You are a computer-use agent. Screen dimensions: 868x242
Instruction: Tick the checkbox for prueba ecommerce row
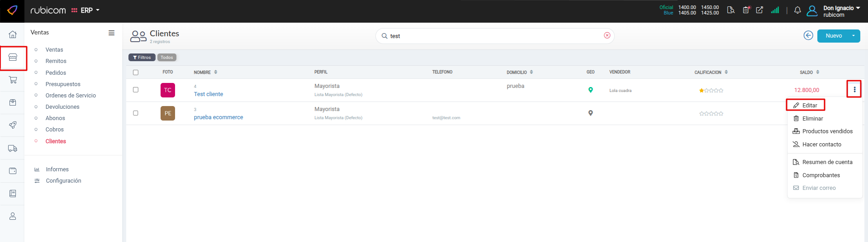(x=136, y=113)
